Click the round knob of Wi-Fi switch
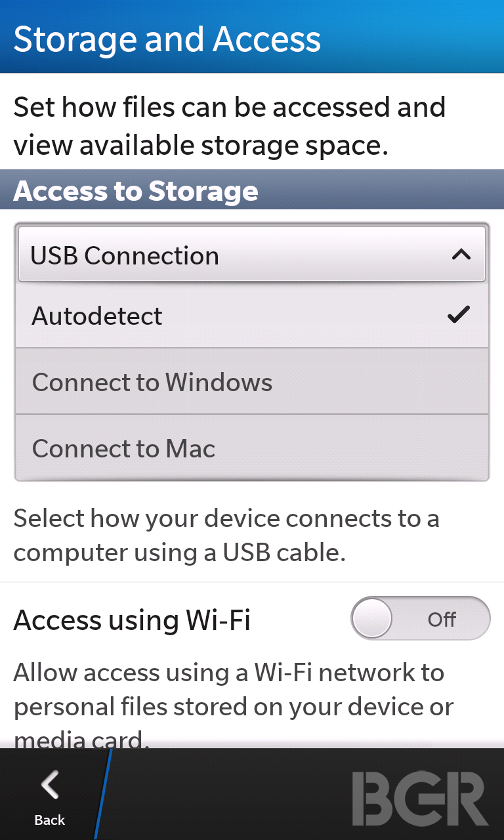The height and width of the screenshot is (840, 504). [x=372, y=618]
